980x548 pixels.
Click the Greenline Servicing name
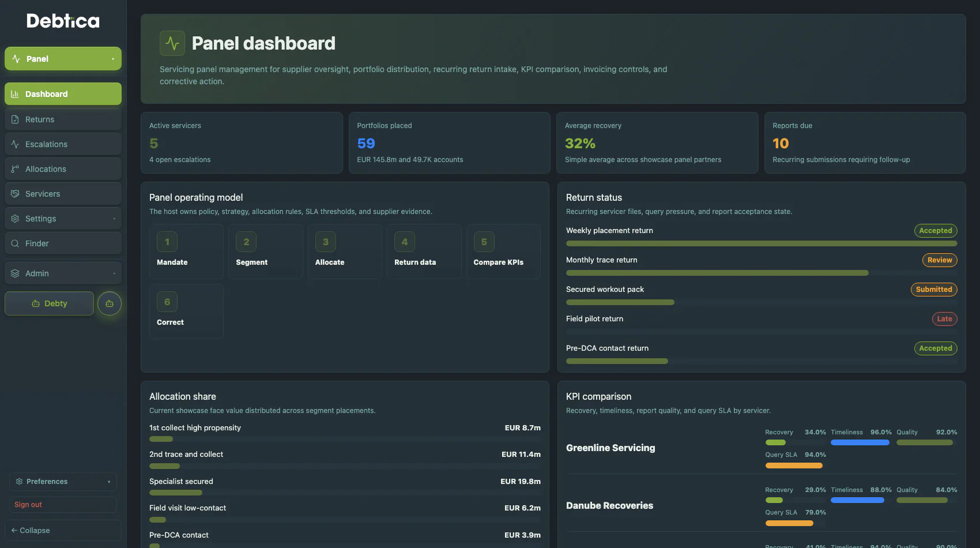click(610, 448)
